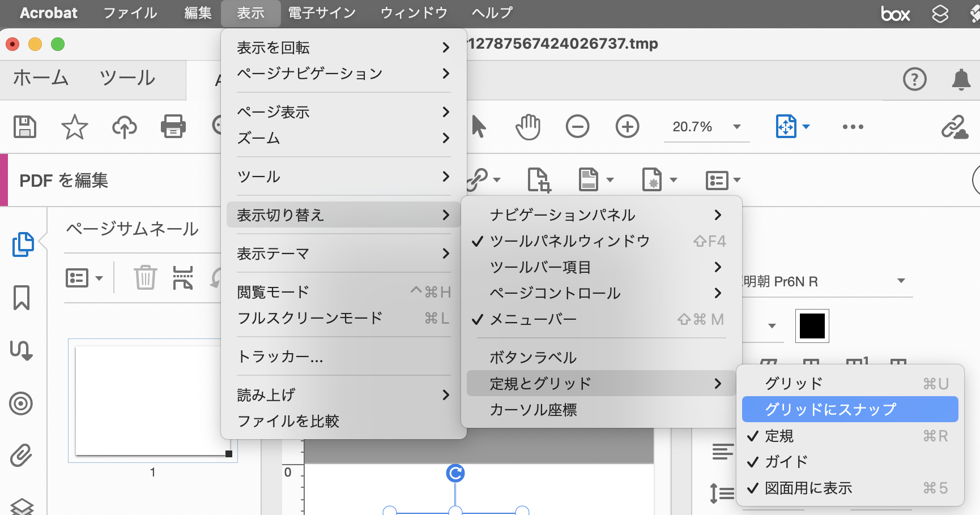Image resolution: width=980 pixels, height=515 pixels.
Task: Open the ウィンドウ menu
Action: coord(414,12)
